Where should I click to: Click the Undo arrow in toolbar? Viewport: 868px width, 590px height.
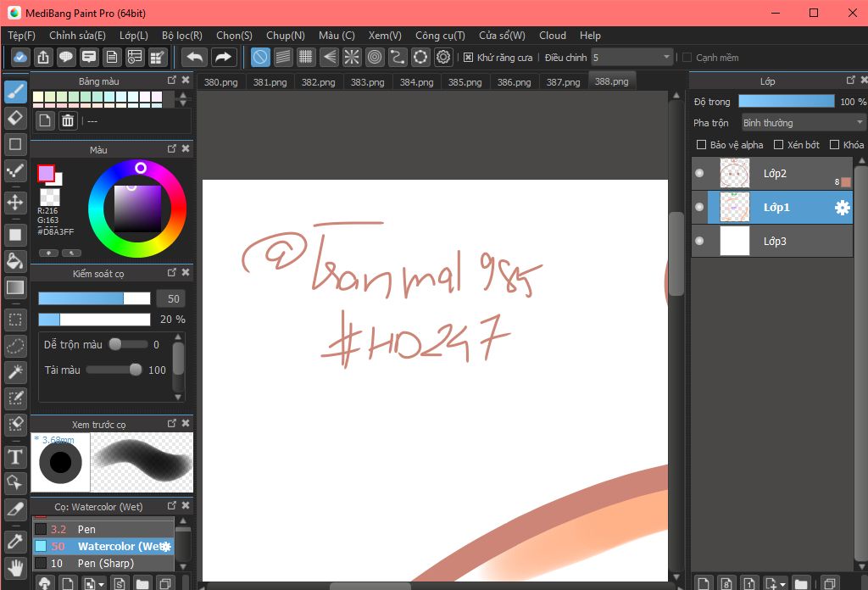click(x=195, y=57)
